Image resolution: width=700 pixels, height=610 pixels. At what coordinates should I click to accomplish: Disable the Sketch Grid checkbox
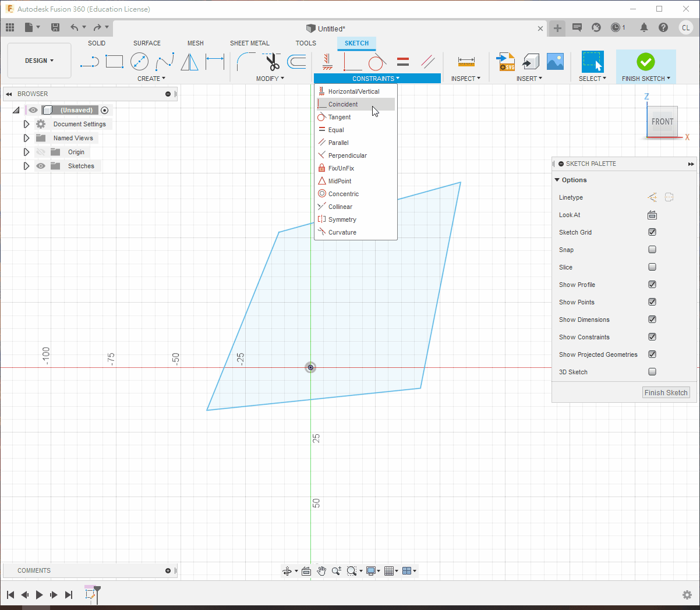pos(652,232)
